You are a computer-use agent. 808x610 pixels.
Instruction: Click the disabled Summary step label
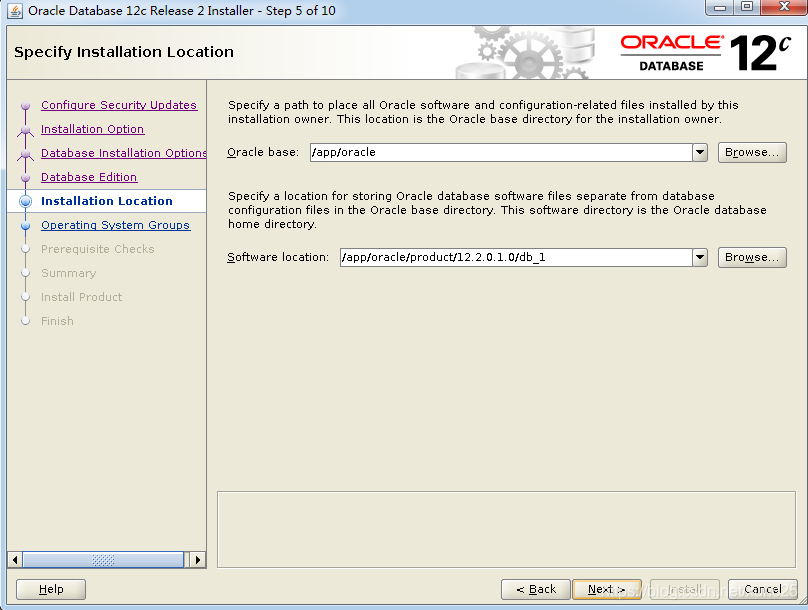[x=69, y=273]
